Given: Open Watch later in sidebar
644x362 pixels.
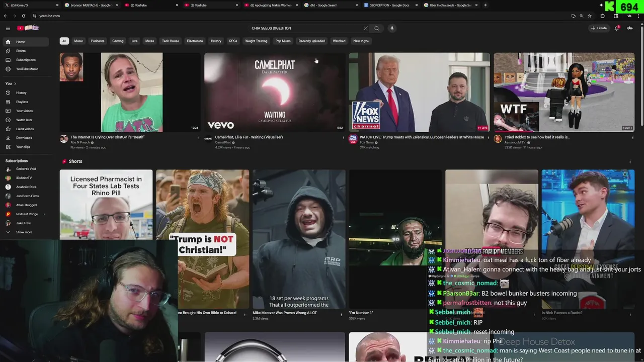Looking at the screenshot, I should pos(24,120).
